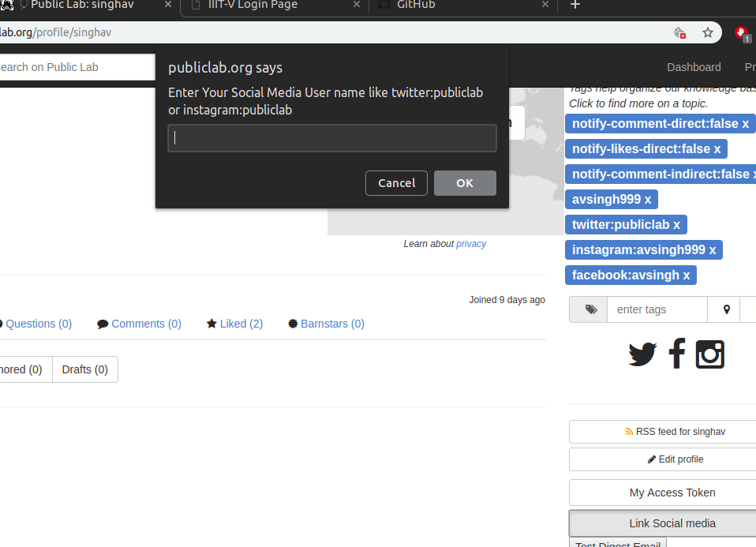Bookmark this page via the star icon
Image resolution: width=756 pixels, height=547 pixels.
[x=708, y=32]
